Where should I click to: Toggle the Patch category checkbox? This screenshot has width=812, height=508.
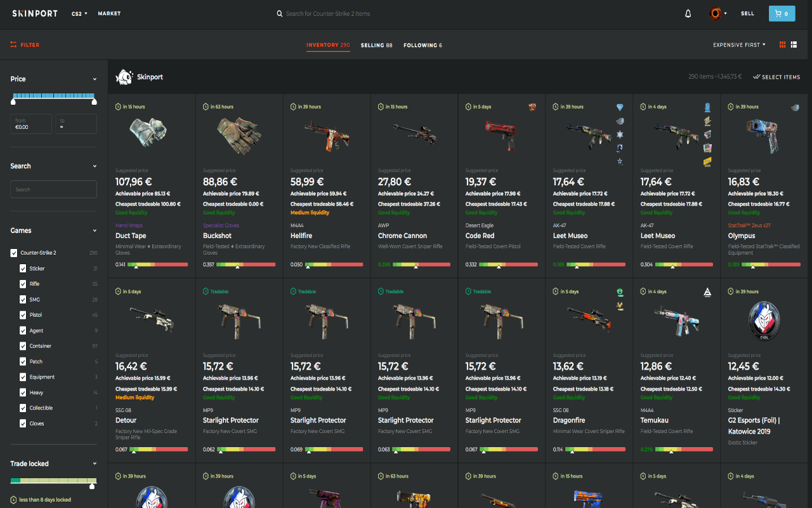tap(23, 361)
